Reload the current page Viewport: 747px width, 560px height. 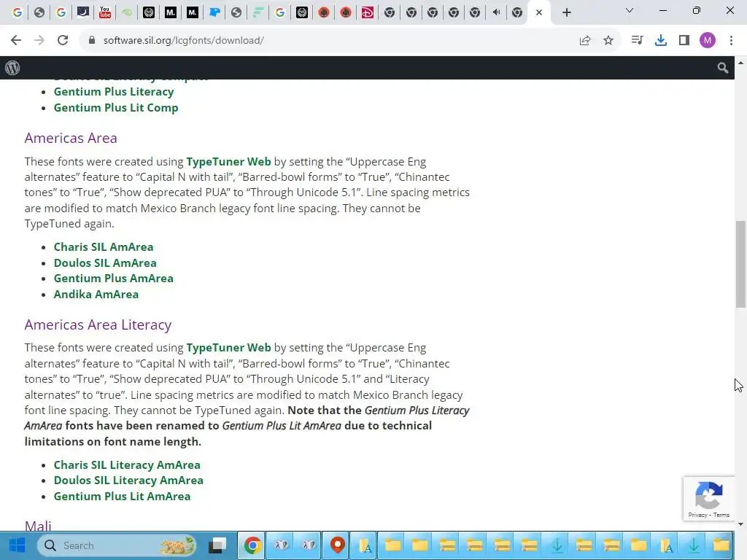click(63, 41)
